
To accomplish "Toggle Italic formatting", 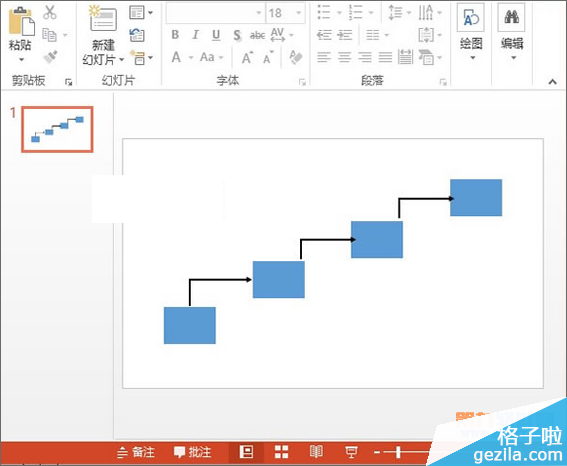I will point(196,35).
